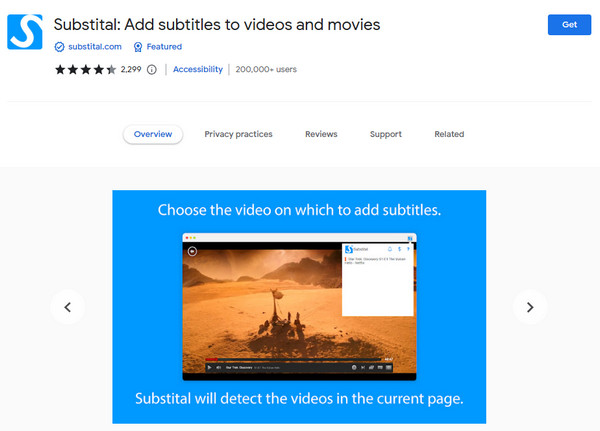Switch to the Related tab

(449, 134)
